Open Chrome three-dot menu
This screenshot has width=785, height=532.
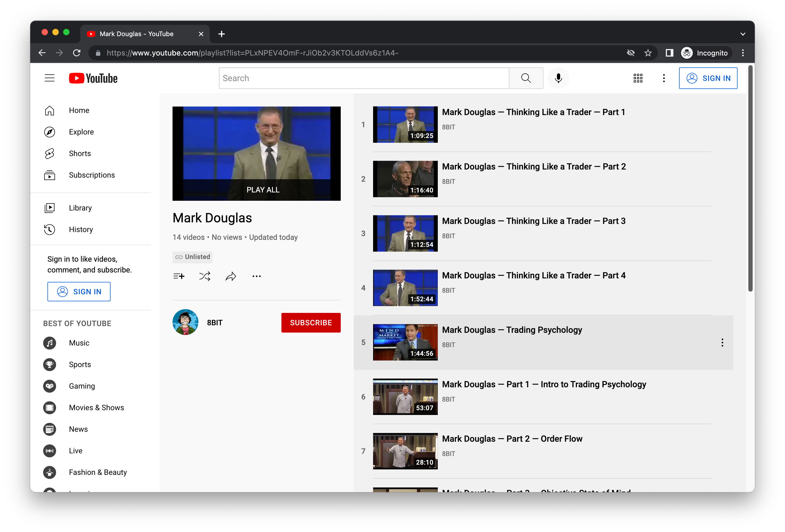pos(743,53)
